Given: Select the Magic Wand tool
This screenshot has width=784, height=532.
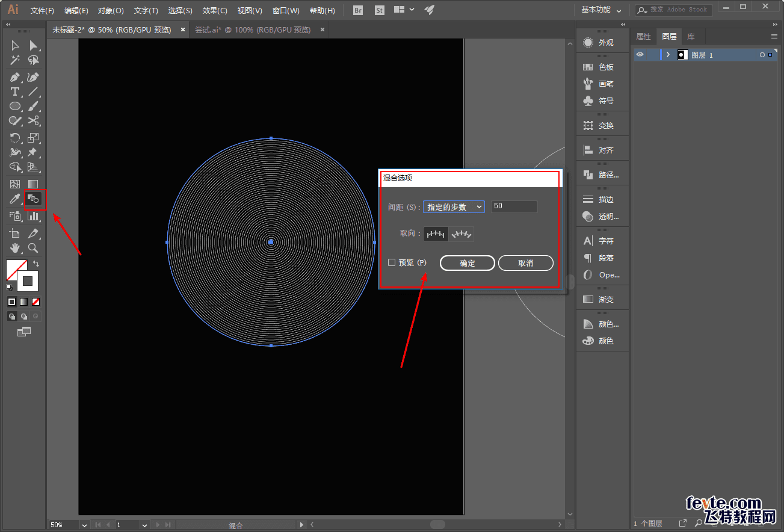Looking at the screenshot, I should (x=15, y=60).
